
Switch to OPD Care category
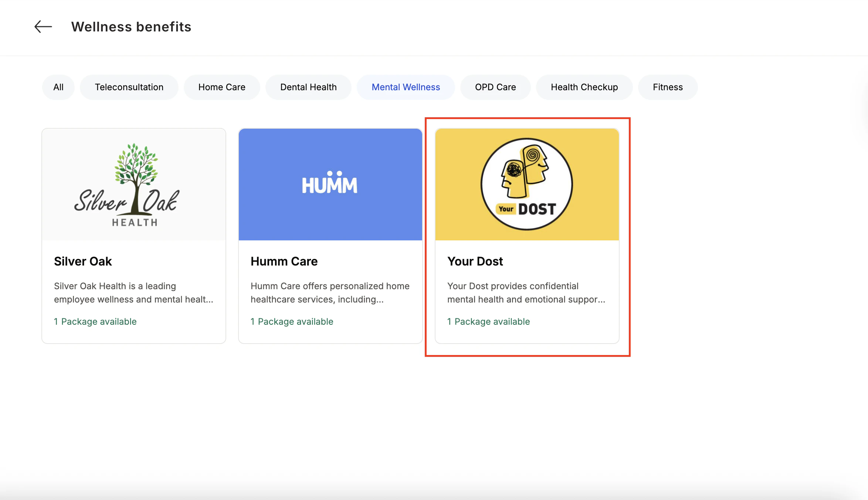click(495, 87)
